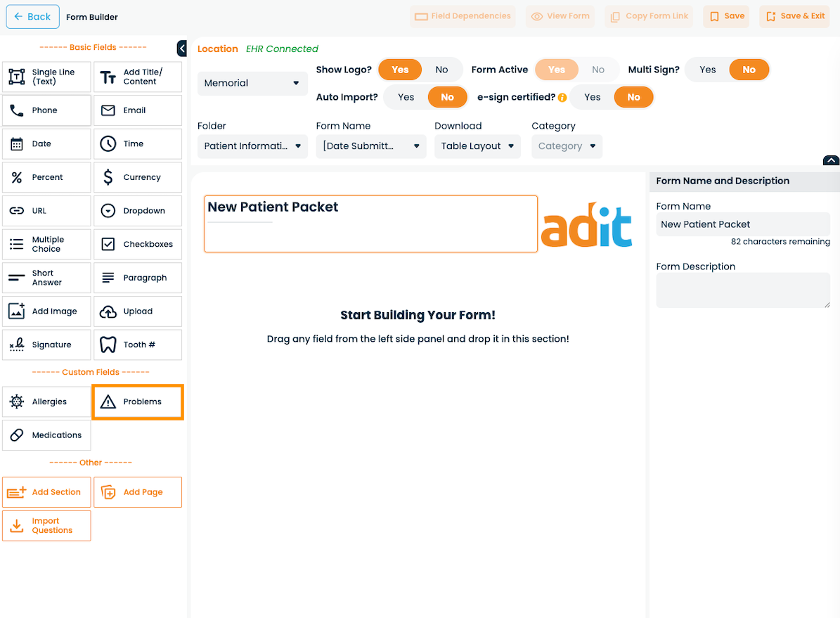Screen dimensions: 840x618
Task: Select the Problems warning triangle icon
Action: (x=108, y=401)
